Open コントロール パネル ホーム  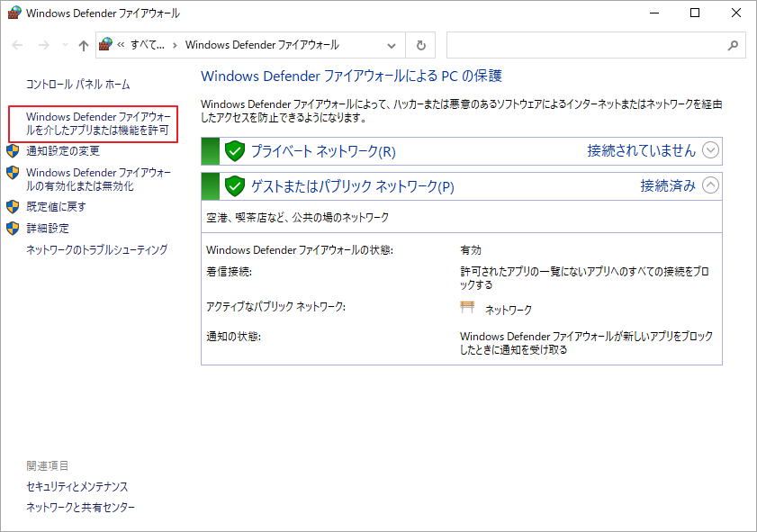click(79, 84)
